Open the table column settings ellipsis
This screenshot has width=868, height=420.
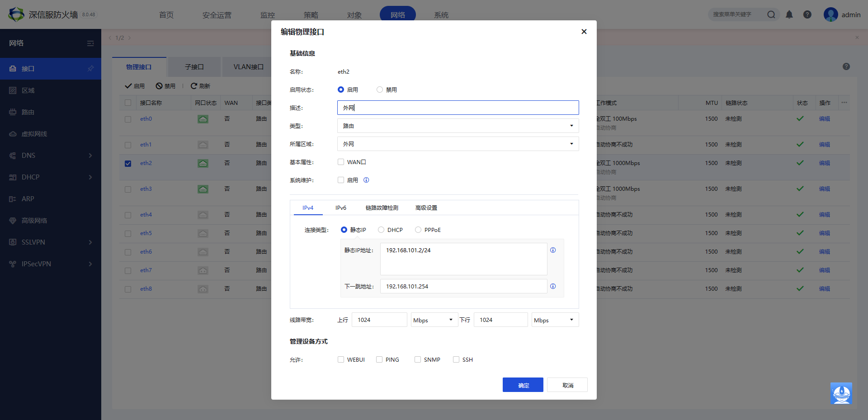tap(844, 103)
